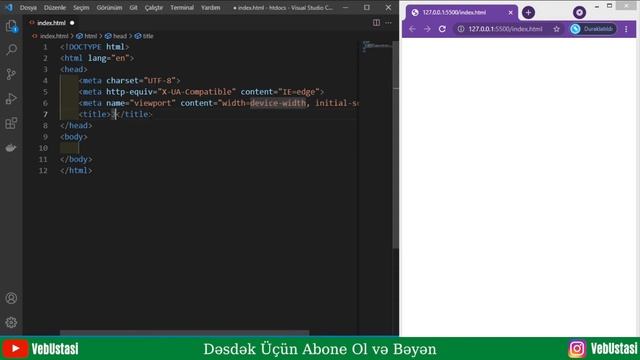
Task: Click the editor vertical scrollbar
Action: pos(395,145)
